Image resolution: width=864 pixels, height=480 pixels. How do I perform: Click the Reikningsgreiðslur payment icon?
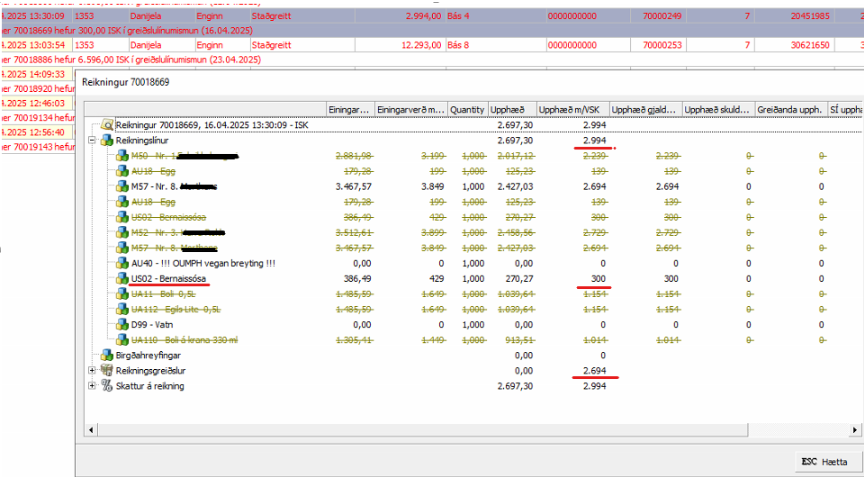point(107,371)
